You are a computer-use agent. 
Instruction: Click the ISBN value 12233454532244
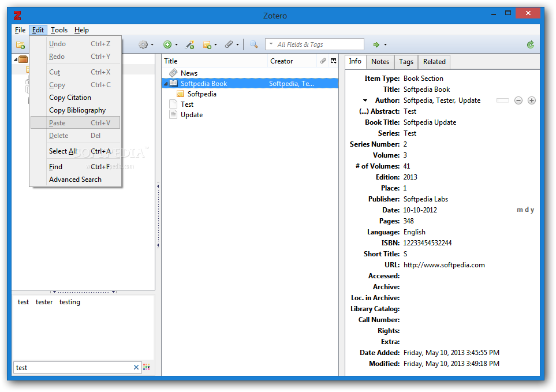427,243
